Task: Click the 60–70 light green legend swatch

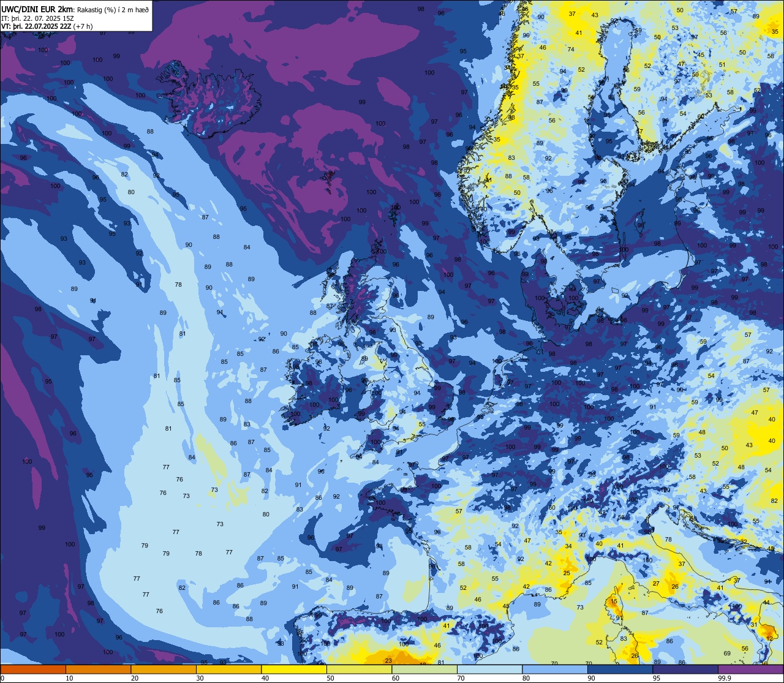Action: point(424,669)
